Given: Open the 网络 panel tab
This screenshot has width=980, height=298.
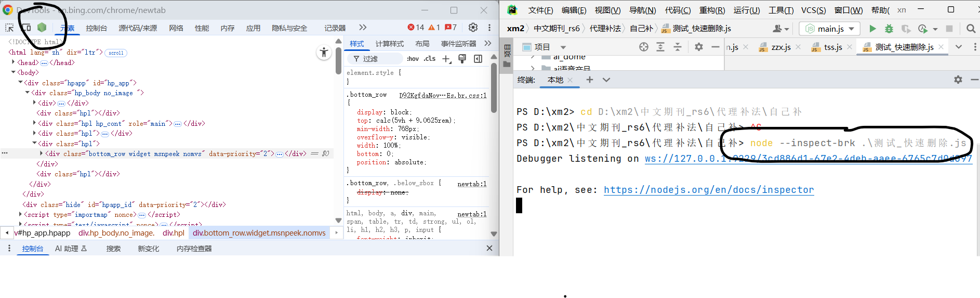Looking at the screenshot, I should pyautogui.click(x=176, y=28).
